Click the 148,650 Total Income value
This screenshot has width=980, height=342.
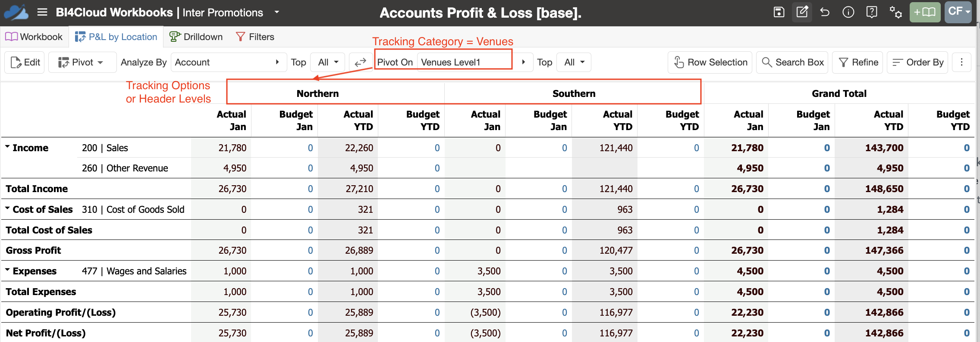[x=884, y=189]
